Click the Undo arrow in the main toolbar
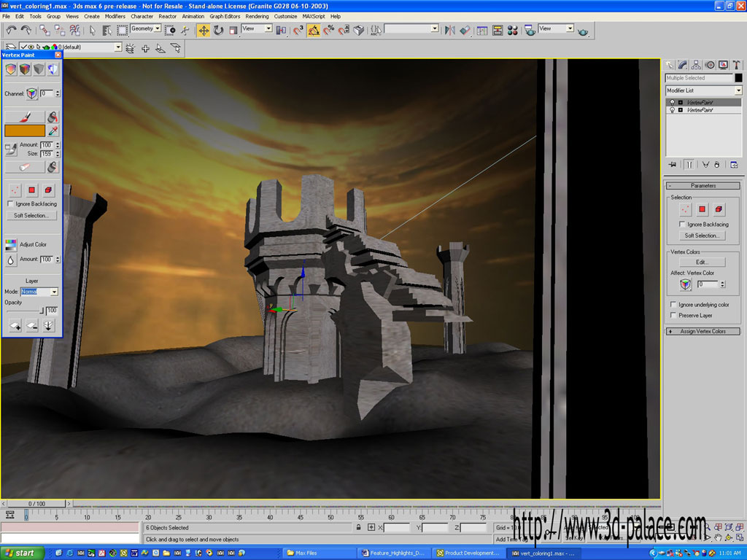This screenshot has height=560, width=747. [11, 31]
